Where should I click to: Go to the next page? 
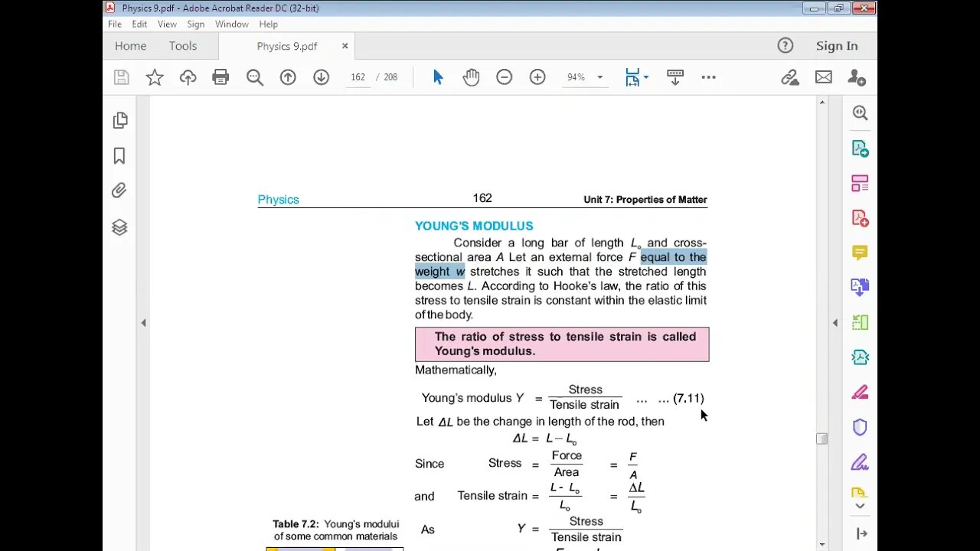click(321, 77)
